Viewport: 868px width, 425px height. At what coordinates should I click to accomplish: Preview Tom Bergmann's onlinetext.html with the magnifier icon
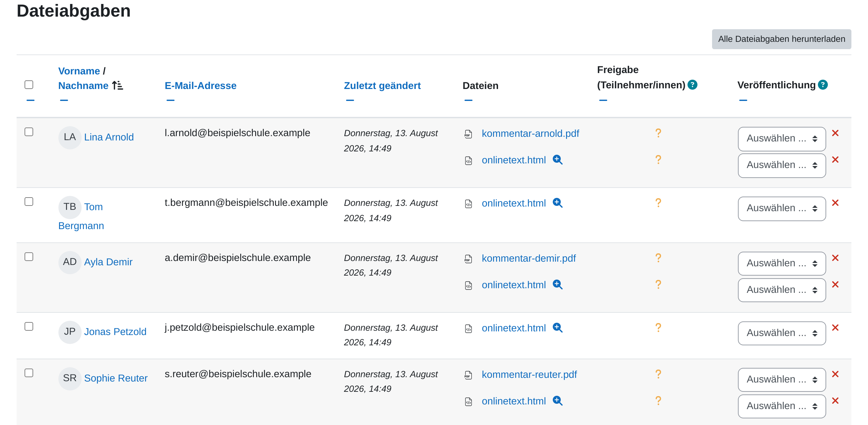pos(558,203)
